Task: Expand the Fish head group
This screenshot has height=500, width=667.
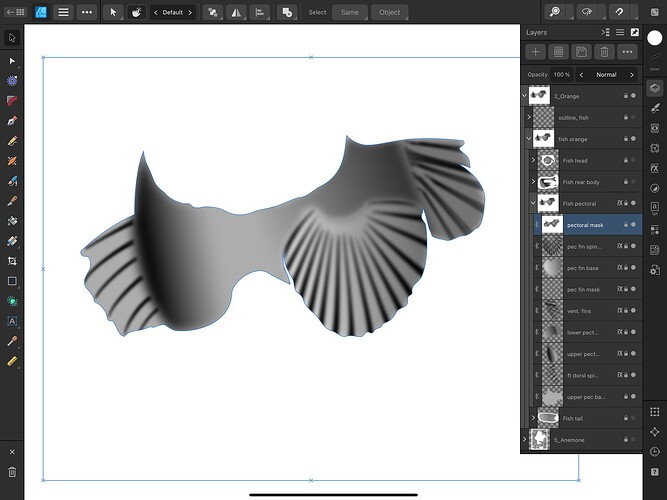Action: click(x=533, y=160)
